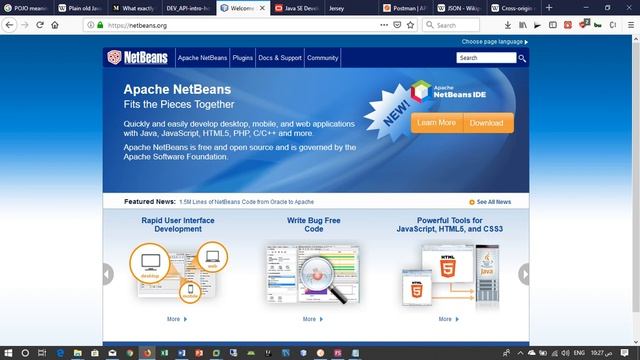This screenshot has height=360, width=640.
Task: Open Choose page language dropdown
Action: coord(495,42)
